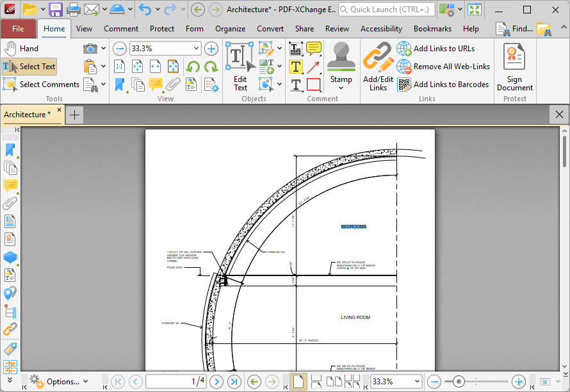Click the Typewriter comment tool icon
The height and width of the screenshot is (392, 570).
click(x=295, y=49)
